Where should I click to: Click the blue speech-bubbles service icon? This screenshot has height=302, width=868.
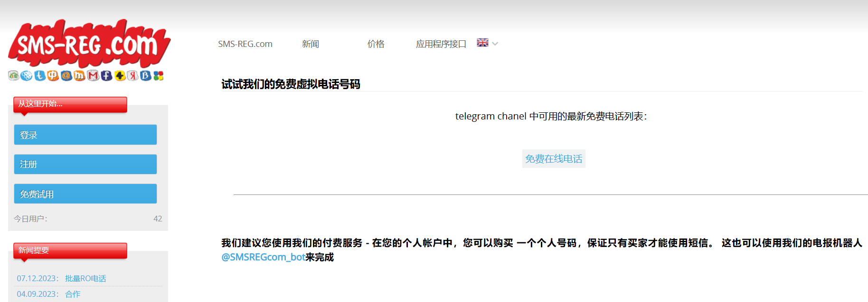tap(27, 75)
